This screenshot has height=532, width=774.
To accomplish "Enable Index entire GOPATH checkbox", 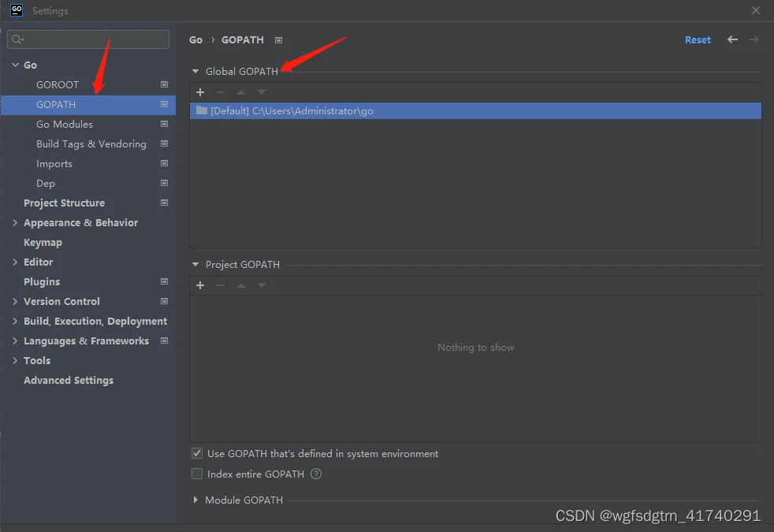I will [197, 474].
